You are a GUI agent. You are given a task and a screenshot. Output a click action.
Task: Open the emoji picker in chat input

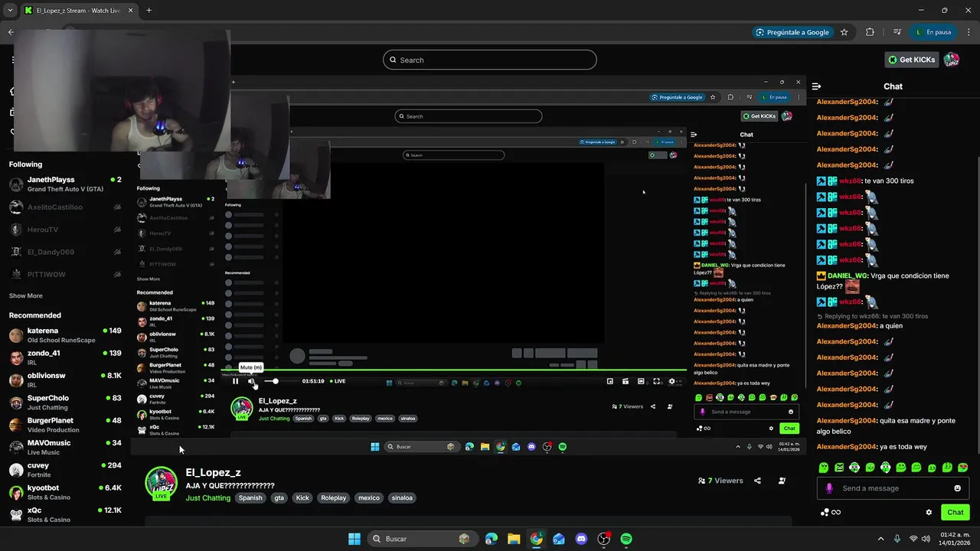tap(957, 488)
